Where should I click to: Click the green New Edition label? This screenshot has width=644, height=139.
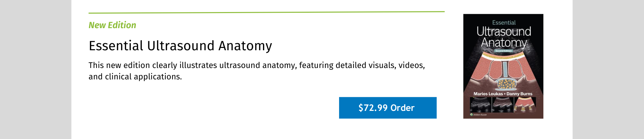coord(112,25)
